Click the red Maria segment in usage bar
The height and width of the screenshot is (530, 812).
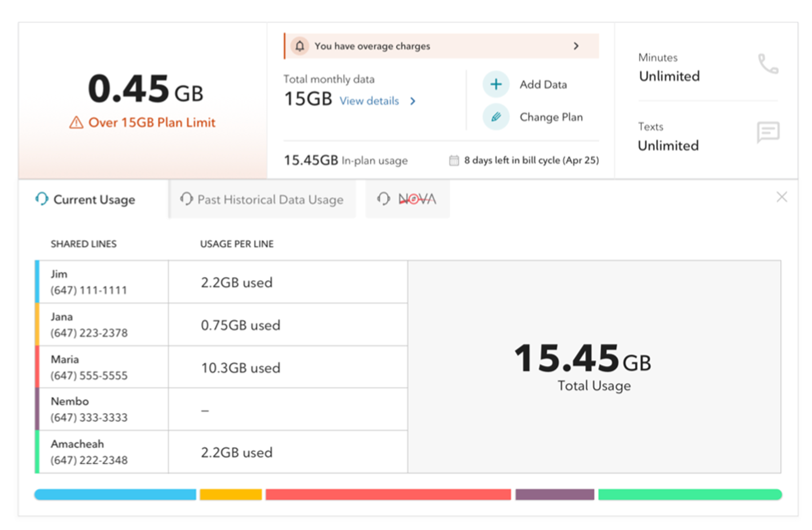[x=388, y=495]
